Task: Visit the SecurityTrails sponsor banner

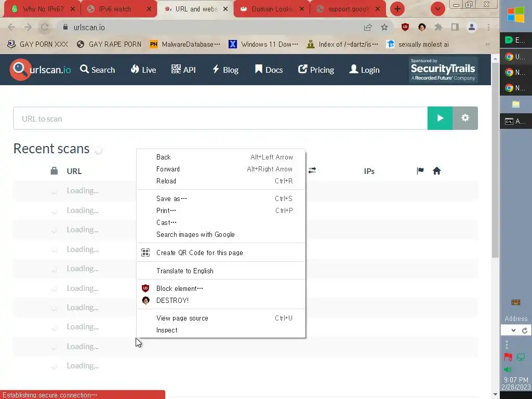Action: (443, 70)
